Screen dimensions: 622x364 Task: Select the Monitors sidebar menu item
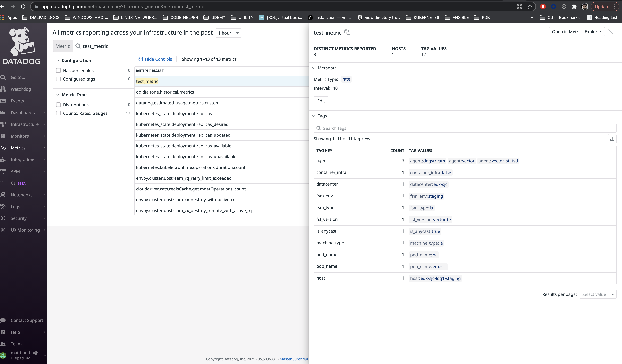coord(20,136)
